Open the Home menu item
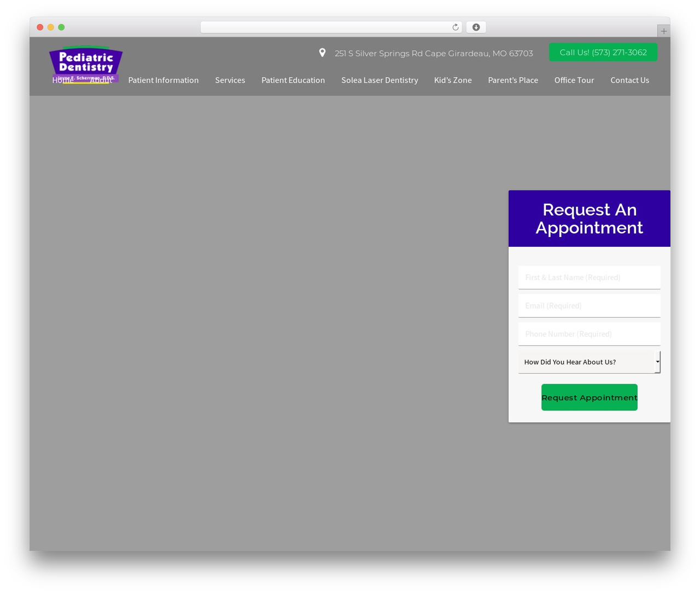700x593 pixels. (x=63, y=80)
